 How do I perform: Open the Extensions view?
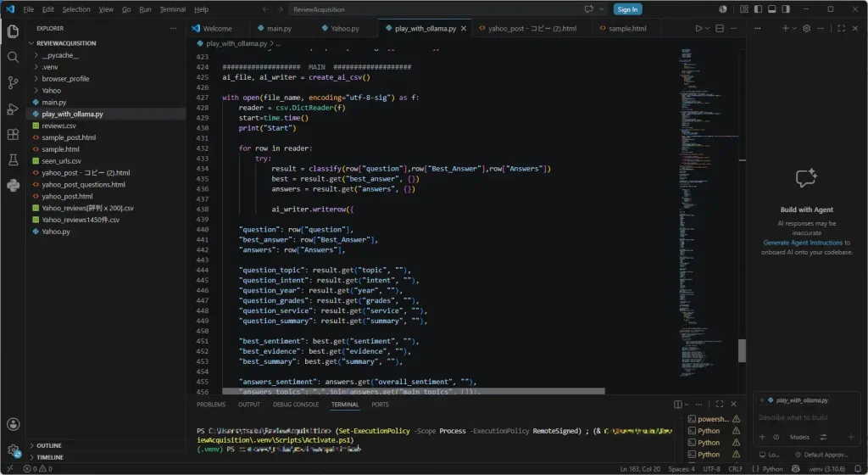(13, 135)
